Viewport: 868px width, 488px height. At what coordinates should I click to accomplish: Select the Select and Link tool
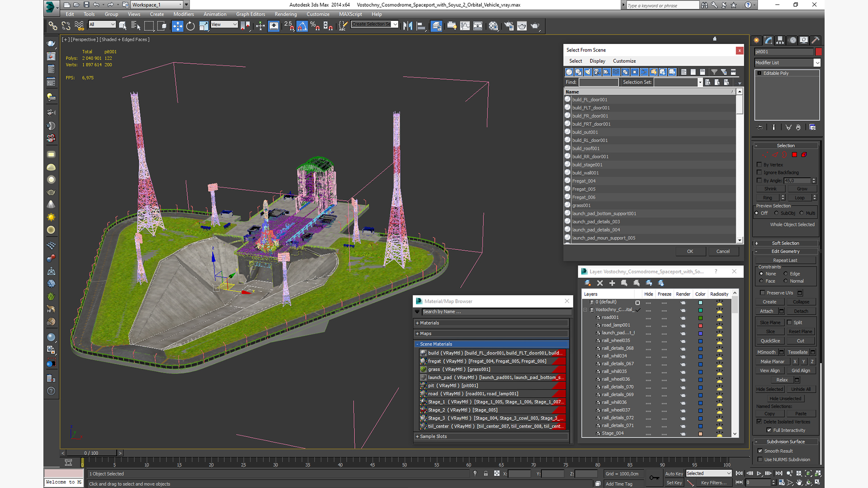click(53, 26)
